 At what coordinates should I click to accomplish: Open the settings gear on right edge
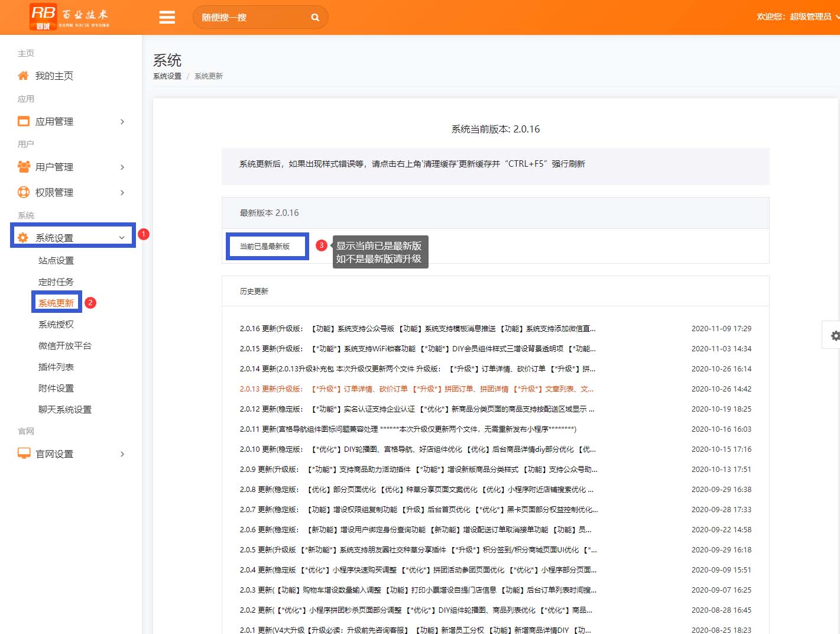tap(835, 336)
